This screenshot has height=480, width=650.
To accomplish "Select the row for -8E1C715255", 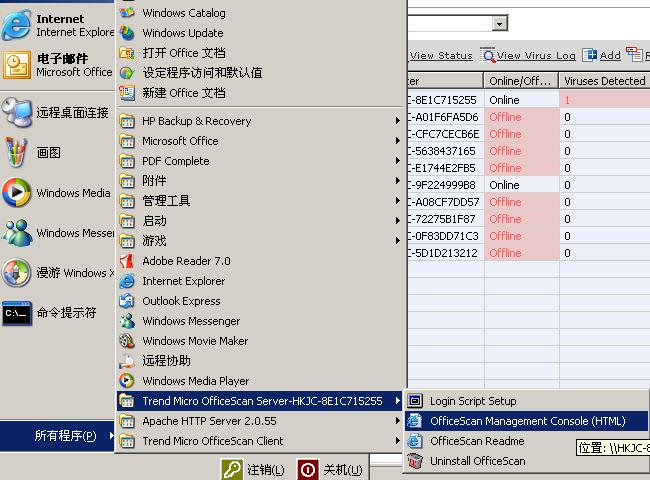I will point(529,100).
